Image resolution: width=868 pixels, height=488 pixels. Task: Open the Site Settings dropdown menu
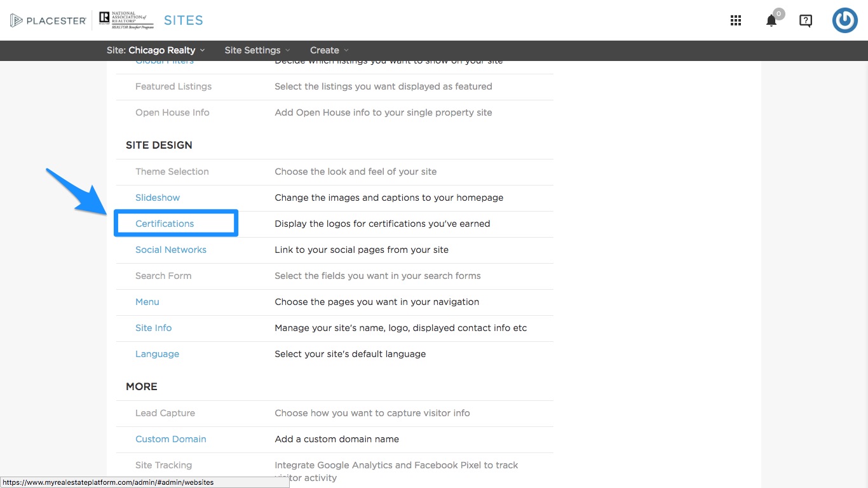tap(257, 50)
